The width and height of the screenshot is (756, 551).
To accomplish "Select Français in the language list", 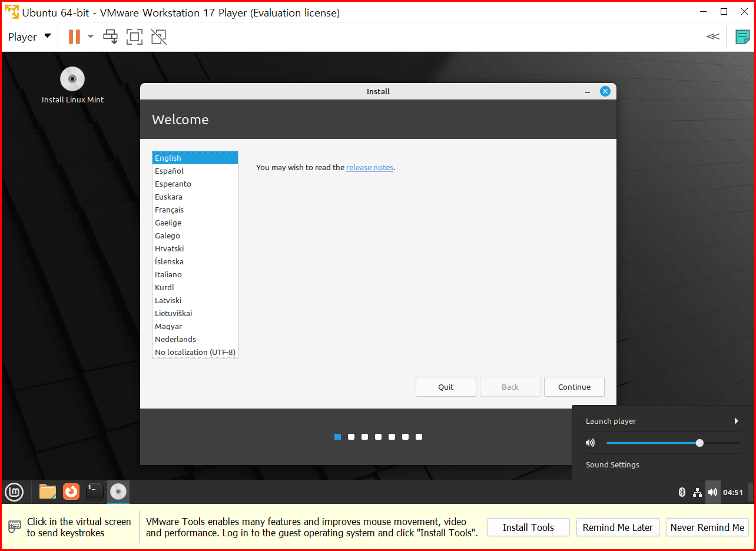I will pyautogui.click(x=195, y=210).
